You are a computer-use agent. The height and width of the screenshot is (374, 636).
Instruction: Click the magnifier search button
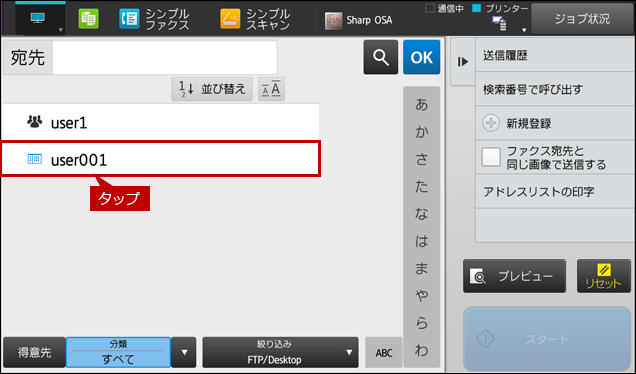(380, 57)
